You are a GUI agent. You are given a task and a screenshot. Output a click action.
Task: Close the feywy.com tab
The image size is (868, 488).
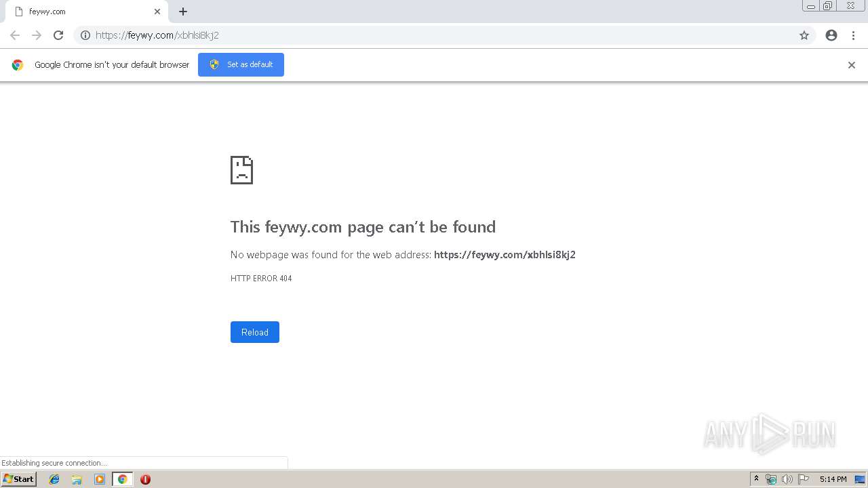coord(157,12)
